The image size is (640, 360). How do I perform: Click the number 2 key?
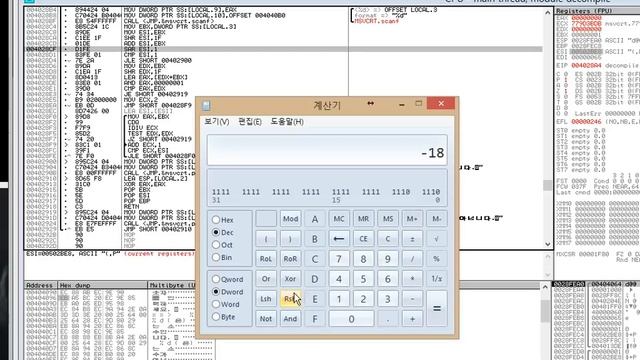point(363,299)
